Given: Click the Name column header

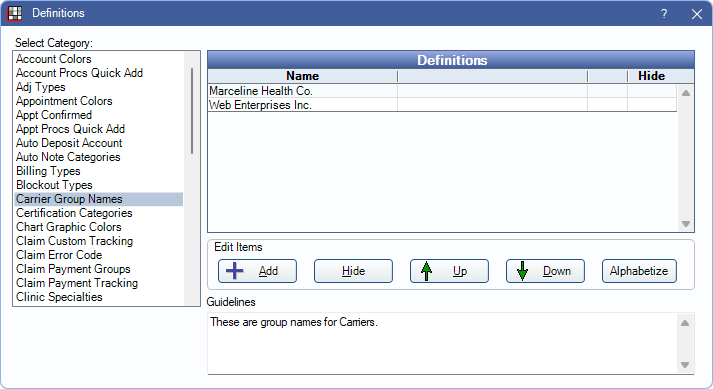Looking at the screenshot, I should coord(302,76).
